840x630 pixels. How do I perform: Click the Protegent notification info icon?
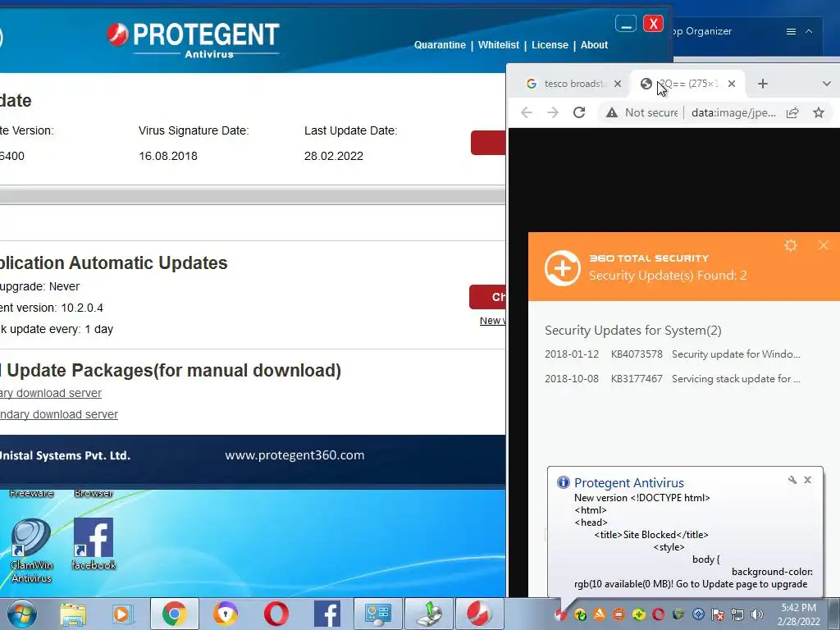click(x=563, y=482)
